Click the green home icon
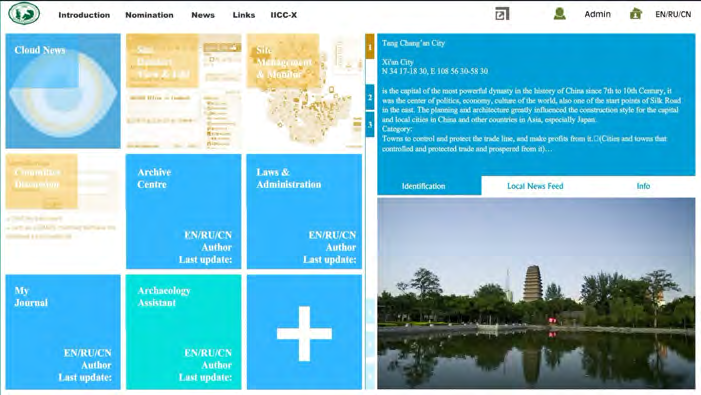This screenshot has height=395, width=701. tap(636, 14)
